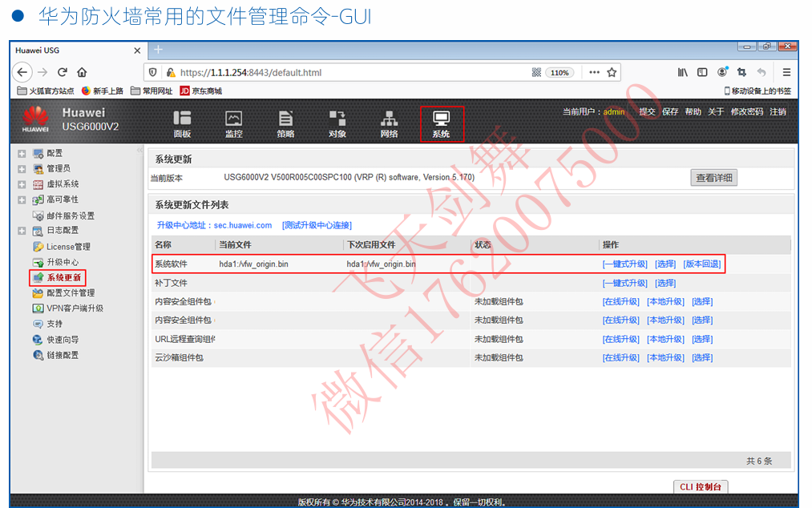Open the 面板 dashboard icon
812x508 pixels.
(182, 123)
